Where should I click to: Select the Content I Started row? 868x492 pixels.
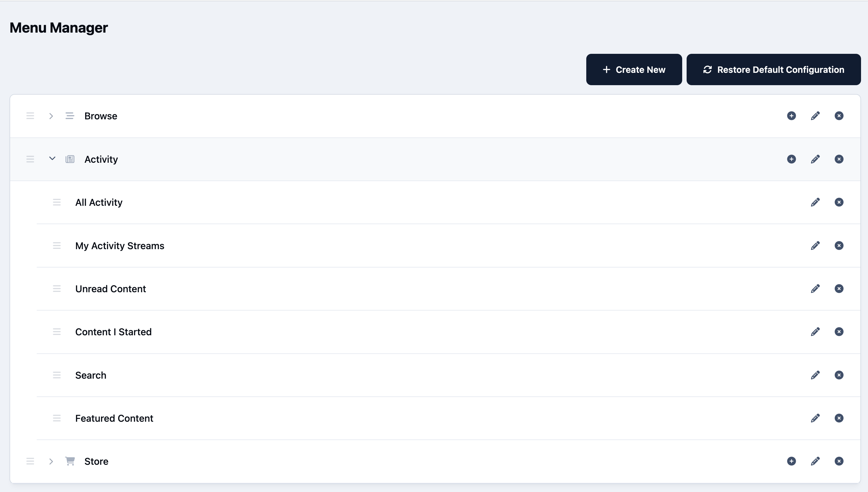[x=448, y=332]
